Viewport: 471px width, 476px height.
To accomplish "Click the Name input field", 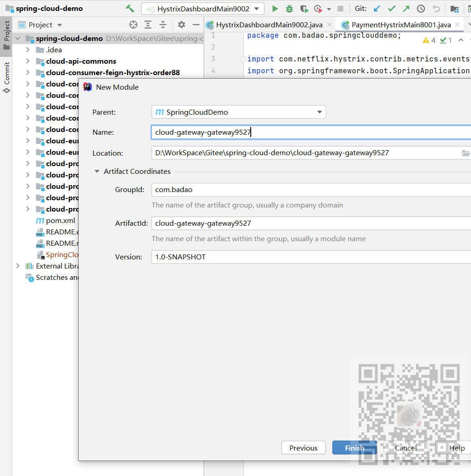I will coord(311,132).
